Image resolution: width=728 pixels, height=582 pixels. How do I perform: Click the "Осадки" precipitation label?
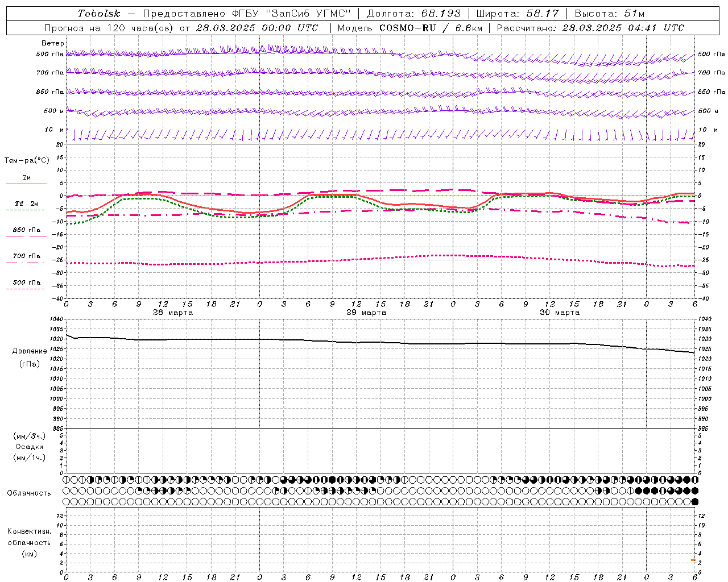30,447
